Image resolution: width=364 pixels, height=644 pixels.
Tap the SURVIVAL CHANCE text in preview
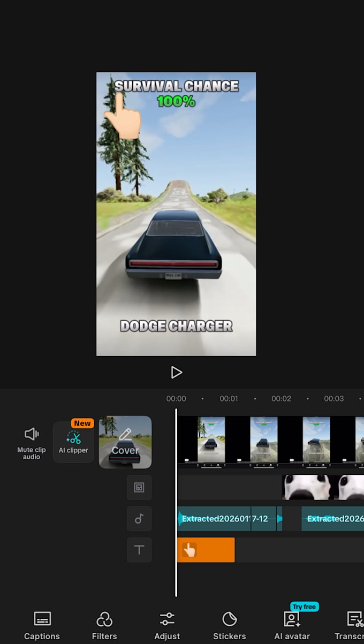177,86
